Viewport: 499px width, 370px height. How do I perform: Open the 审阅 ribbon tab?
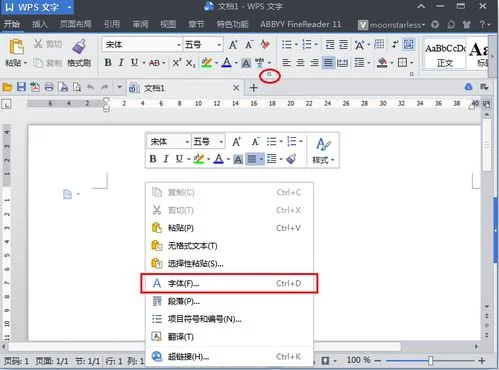point(140,24)
